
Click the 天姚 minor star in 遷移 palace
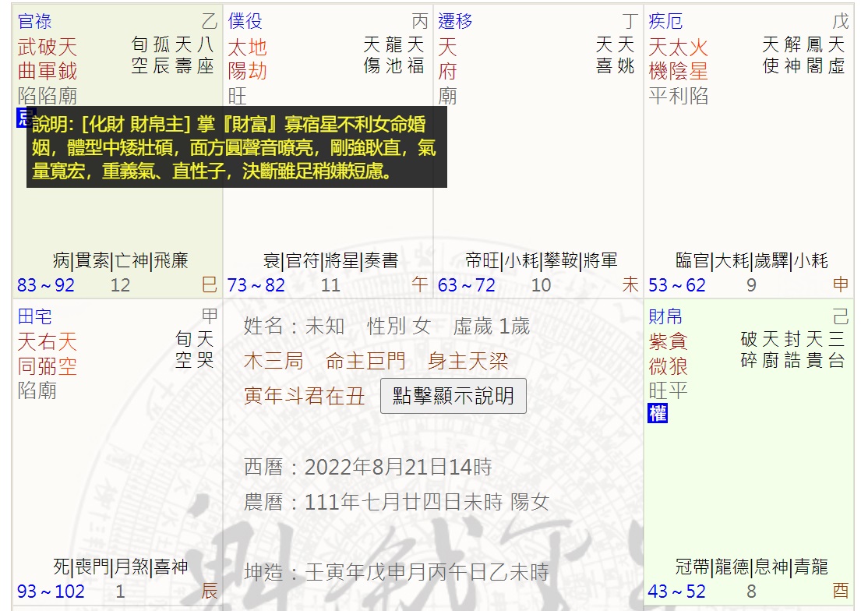tap(626, 55)
